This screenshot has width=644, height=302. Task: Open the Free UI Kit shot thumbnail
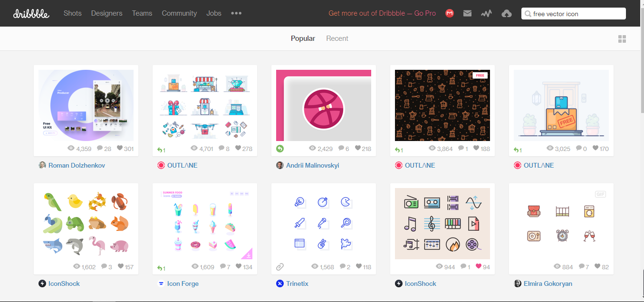86,105
